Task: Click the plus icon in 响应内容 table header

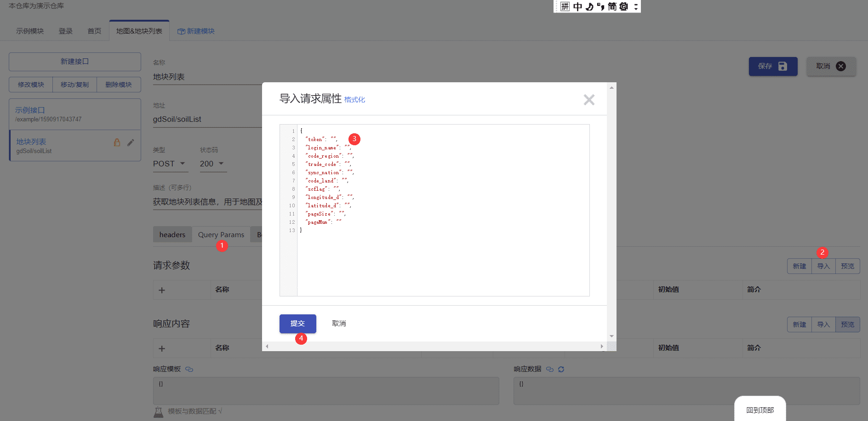Action: click(x=162, y=348)
